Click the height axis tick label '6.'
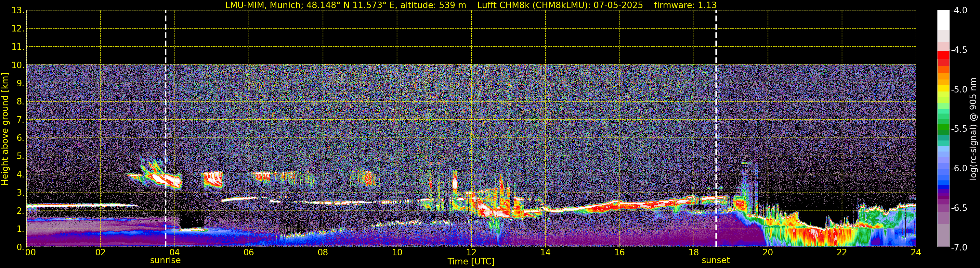The width and height of the screenshot is (980, 268). pos(20,138)
